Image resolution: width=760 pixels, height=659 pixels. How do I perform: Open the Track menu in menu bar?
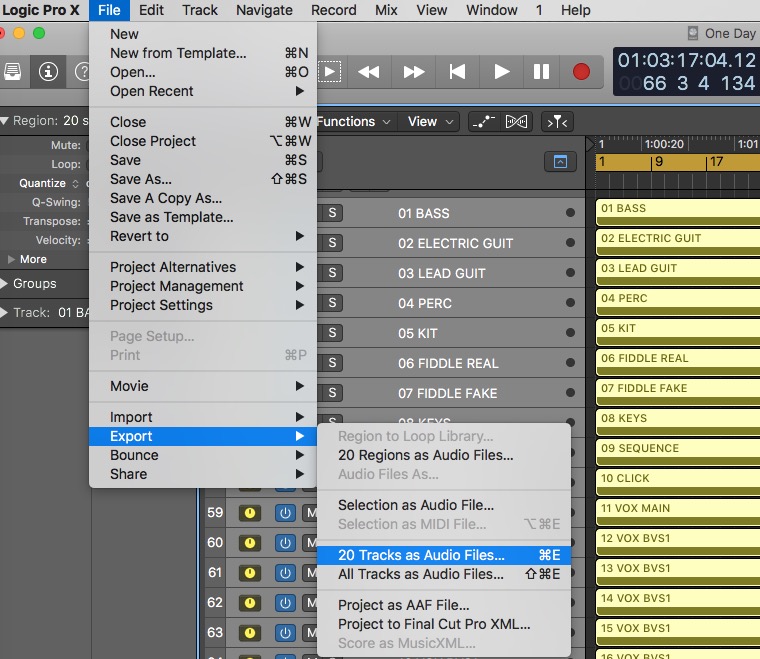200,10
